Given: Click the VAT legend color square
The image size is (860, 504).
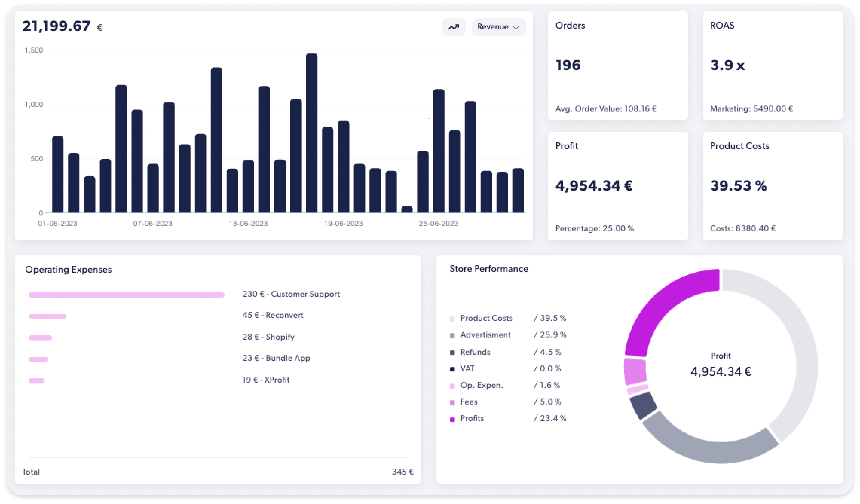Looking at the screenshot, I should point(452,369).
